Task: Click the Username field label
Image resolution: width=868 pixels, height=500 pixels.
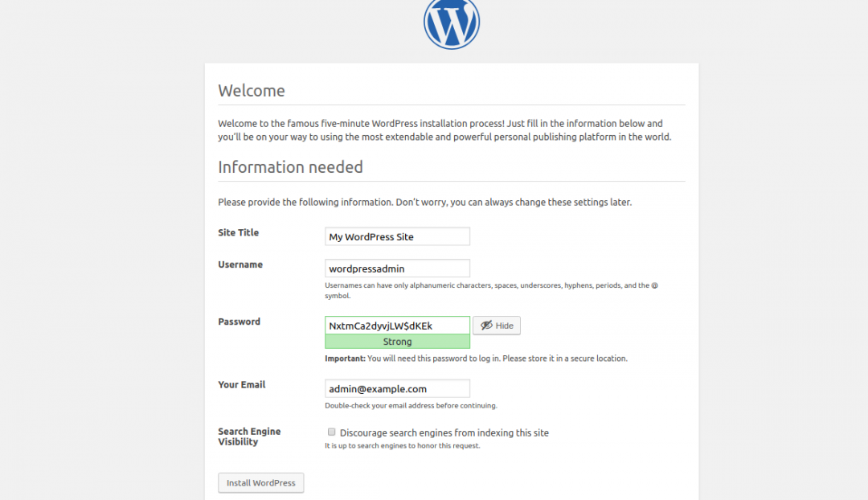Action: (240, 264)
